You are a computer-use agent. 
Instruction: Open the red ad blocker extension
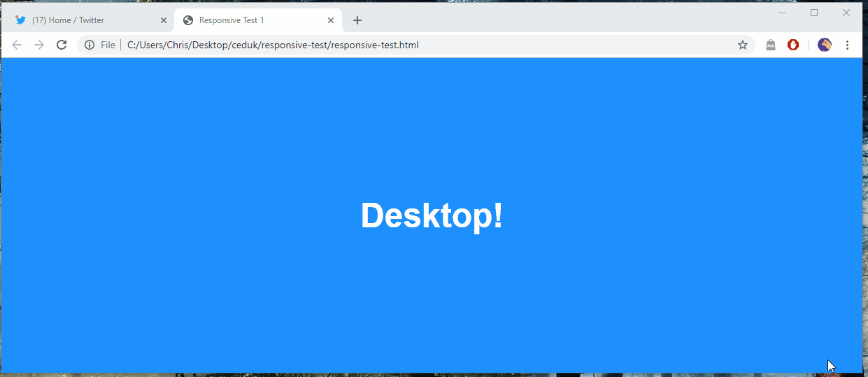pyautogui.click(x=793, y=45)
